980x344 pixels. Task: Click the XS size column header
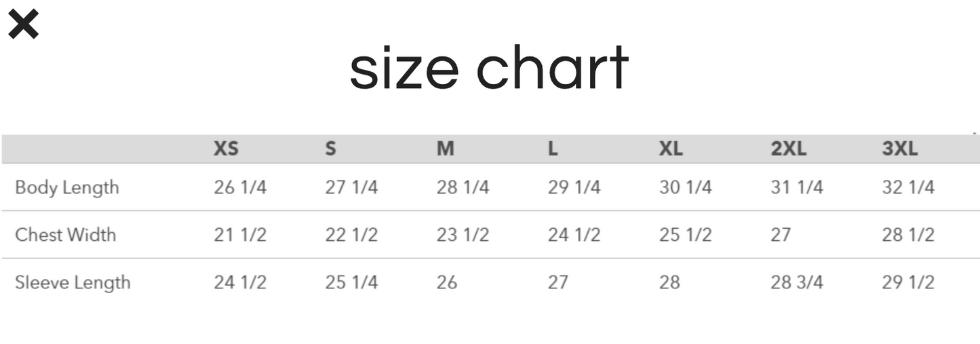(226, 149)
